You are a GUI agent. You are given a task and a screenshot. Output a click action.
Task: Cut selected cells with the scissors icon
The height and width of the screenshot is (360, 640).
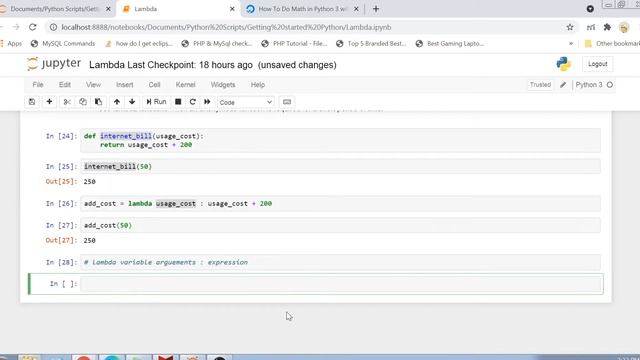(x=67, y=102)
